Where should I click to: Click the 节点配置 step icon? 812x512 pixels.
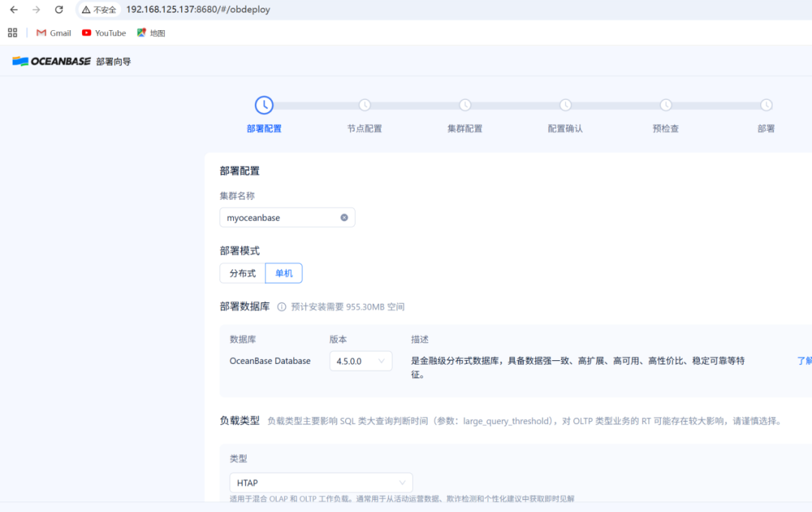(x=365, y=105)
